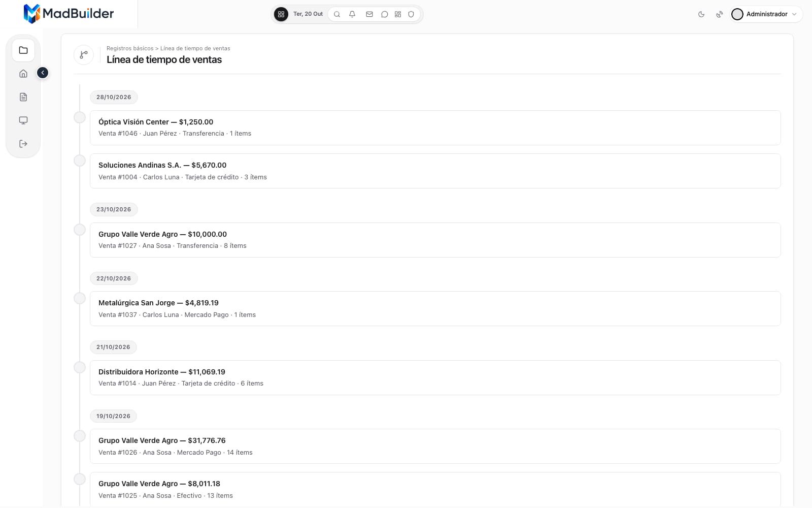Click the MadBuilder logo

[69, 14]
